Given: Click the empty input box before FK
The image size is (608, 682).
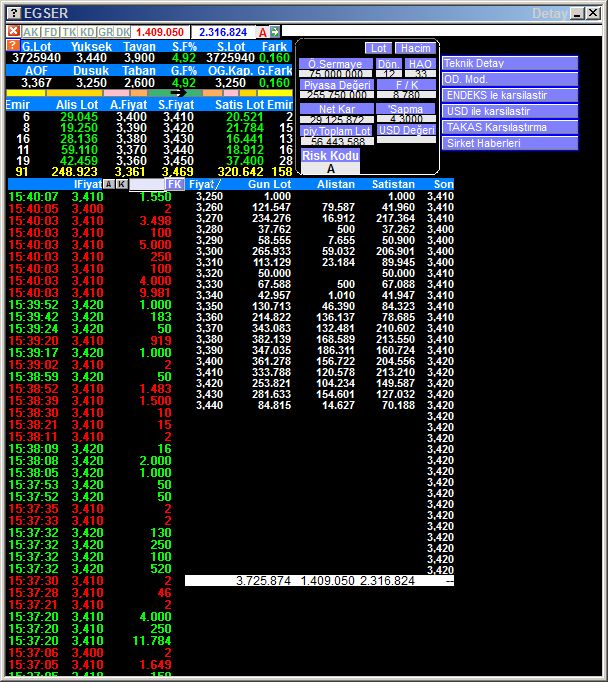Looking at the screenshot, I should pyautogui.click(x=147, y=184).
